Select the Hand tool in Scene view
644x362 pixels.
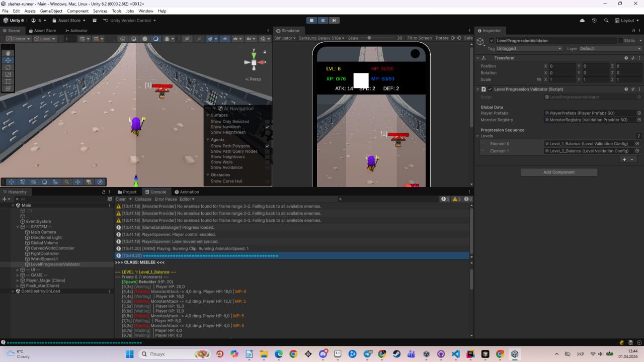pyautogui.click(x=8, y=53)
